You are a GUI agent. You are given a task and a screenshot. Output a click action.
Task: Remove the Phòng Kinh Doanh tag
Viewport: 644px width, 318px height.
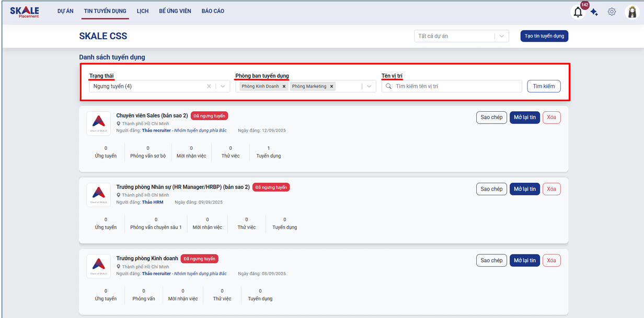tap(284, 87)
